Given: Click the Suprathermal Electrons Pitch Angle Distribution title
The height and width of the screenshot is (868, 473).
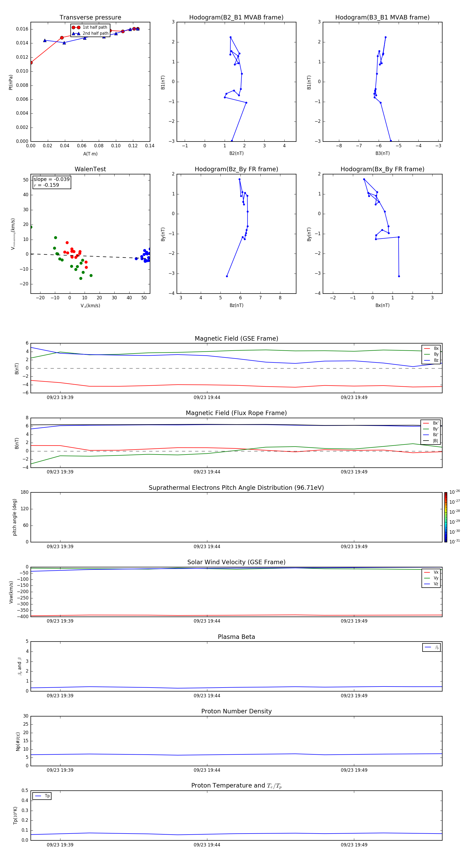Looking at the screenshot, I should point(236,488).
